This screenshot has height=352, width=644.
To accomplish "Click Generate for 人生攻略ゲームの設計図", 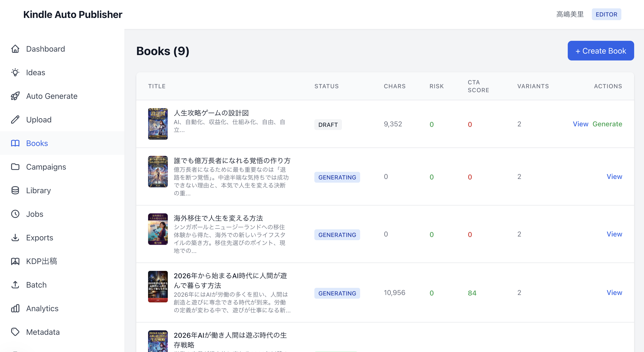I will click(x=608, y=124).
